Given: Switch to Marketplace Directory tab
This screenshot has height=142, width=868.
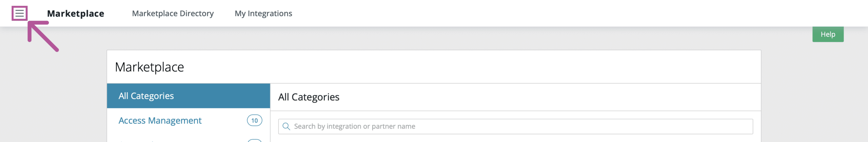Looking at the screenshot, I should pos(173,14).
